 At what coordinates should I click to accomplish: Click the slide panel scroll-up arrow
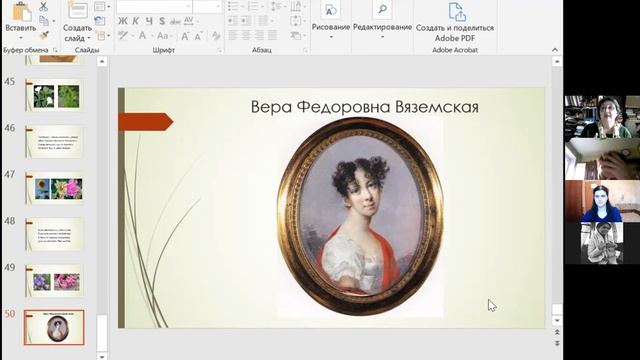[x=102, y=62]
